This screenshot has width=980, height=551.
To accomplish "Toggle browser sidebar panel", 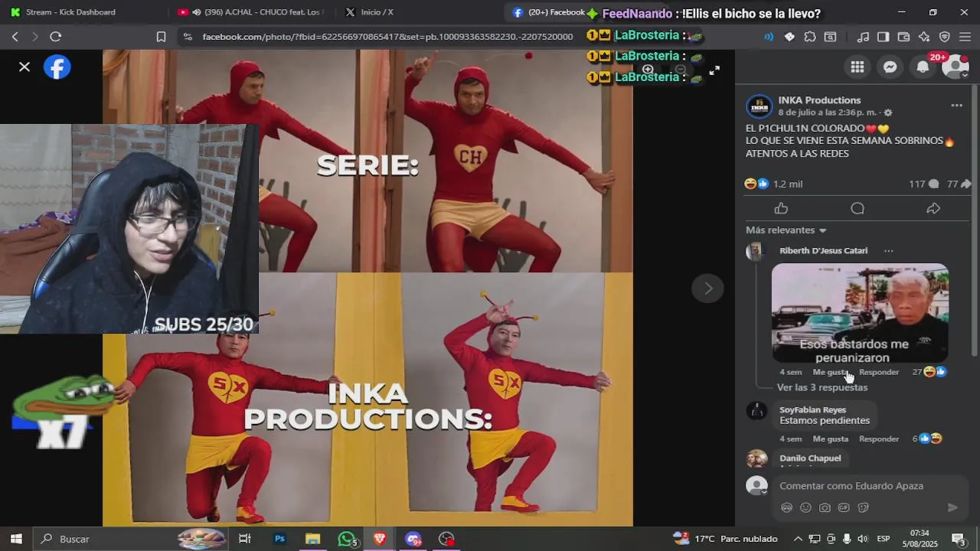I will (883, 37).
